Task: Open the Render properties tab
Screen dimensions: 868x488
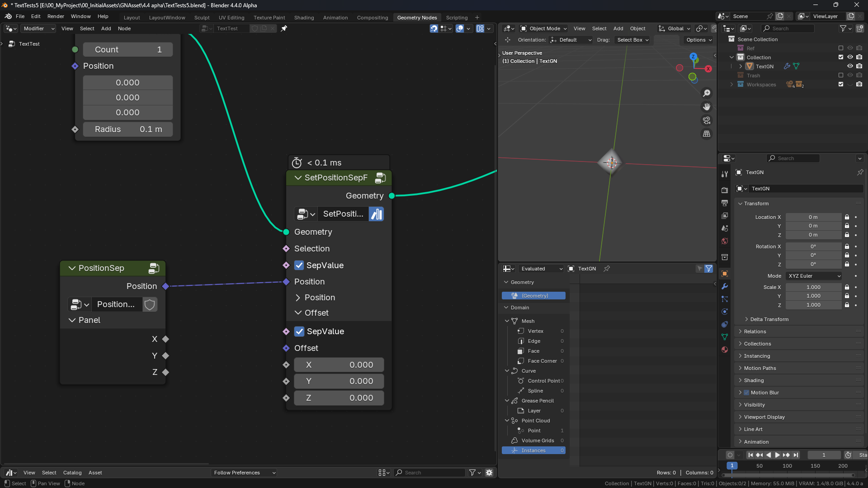Action: 725,190
